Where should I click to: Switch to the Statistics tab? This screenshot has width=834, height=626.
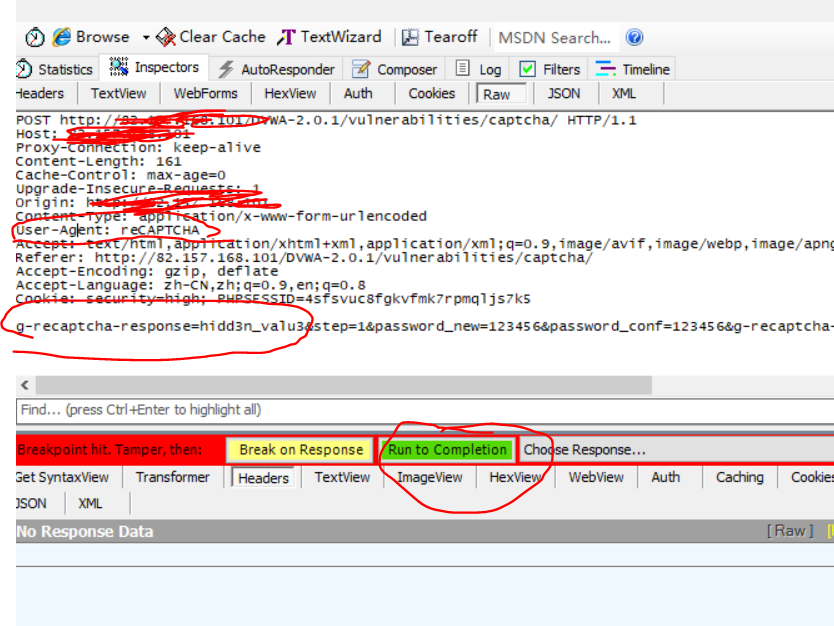click(55, 69)
